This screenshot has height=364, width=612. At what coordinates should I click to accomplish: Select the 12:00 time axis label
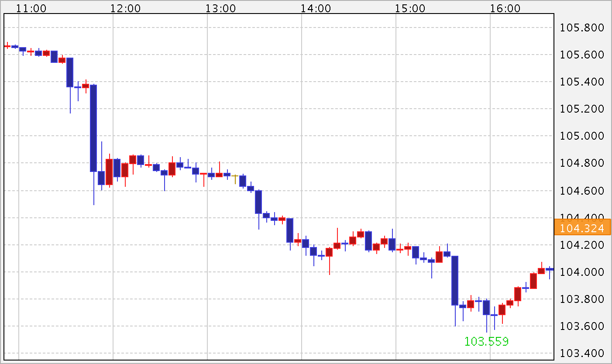coord(126,8)
